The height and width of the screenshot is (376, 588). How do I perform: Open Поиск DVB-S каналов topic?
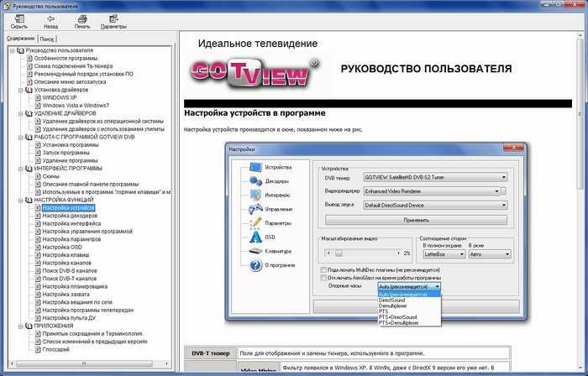coord(70,270)
